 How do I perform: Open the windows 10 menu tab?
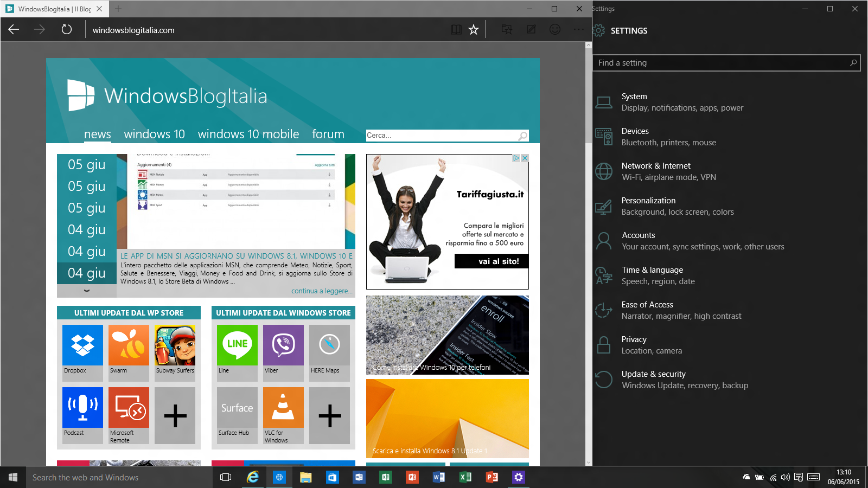pyautogui.click(x=154, y=134)
